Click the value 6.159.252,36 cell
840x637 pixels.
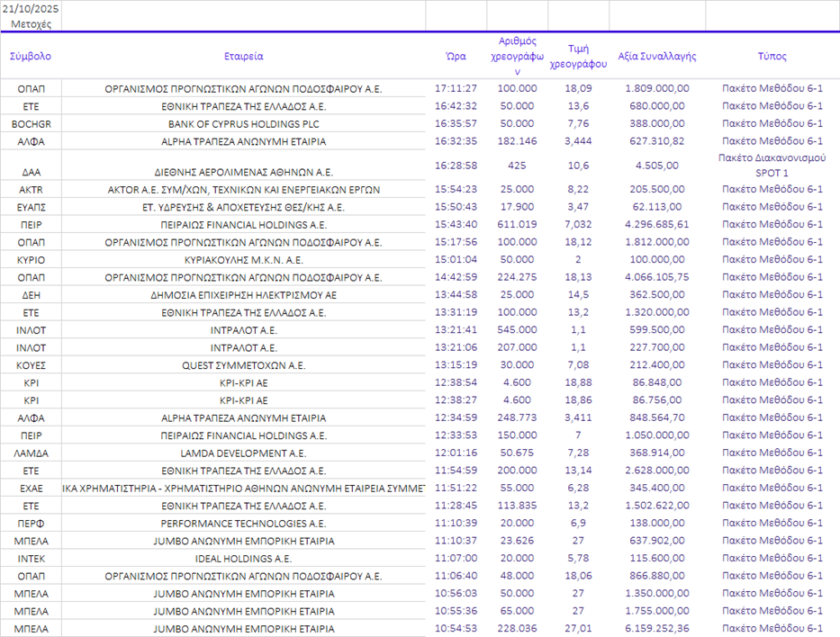(657, 628)
